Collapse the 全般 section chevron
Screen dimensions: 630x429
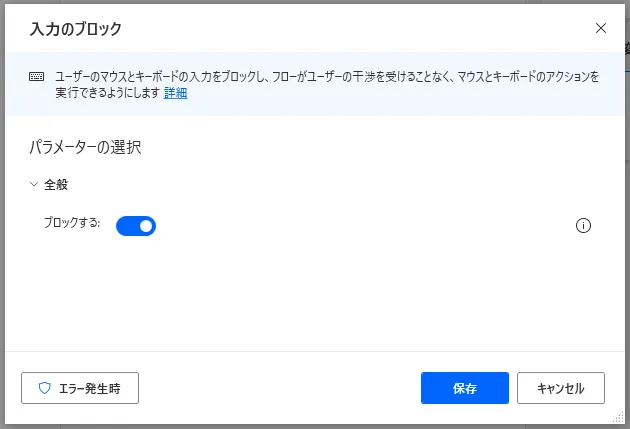(34, 184)
